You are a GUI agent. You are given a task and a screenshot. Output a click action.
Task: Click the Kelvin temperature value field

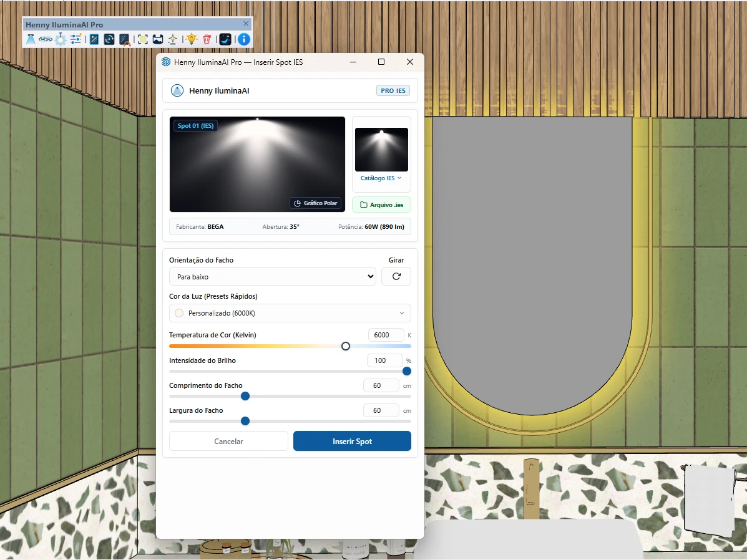386,335
